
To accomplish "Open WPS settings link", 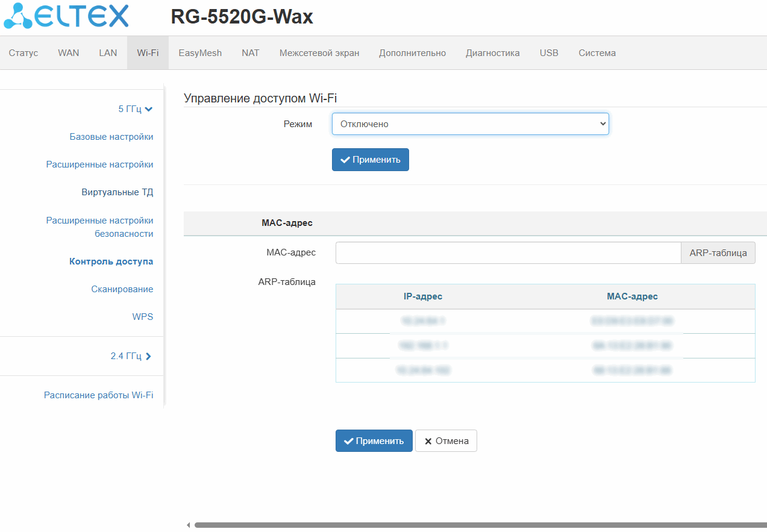I will pos(142,317).
